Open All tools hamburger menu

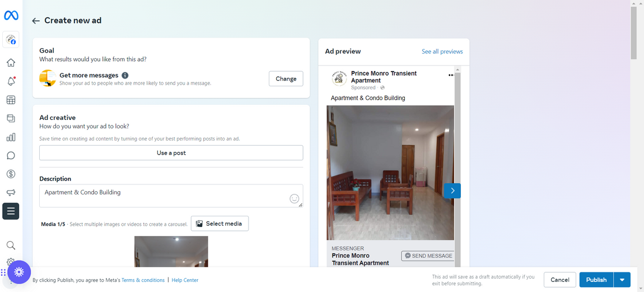[11, 211]
